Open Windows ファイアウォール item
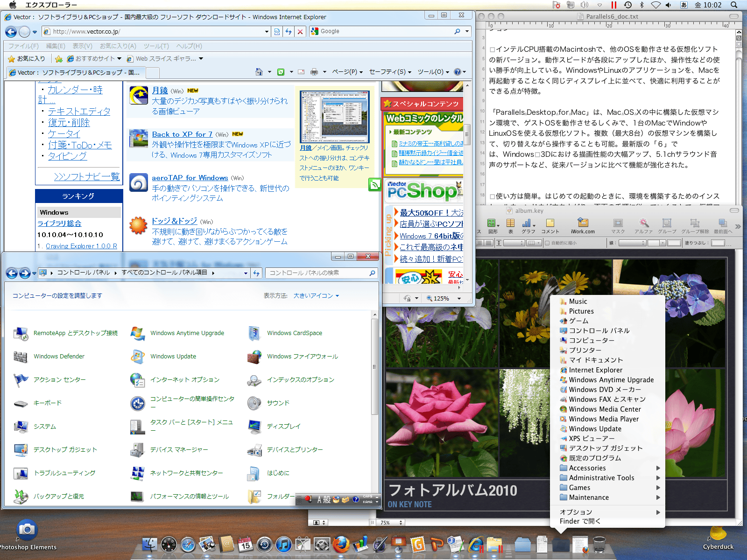Image resolution: width=747 pixels, height=560 pixels. pyautogui.click(x=293, y=357)
